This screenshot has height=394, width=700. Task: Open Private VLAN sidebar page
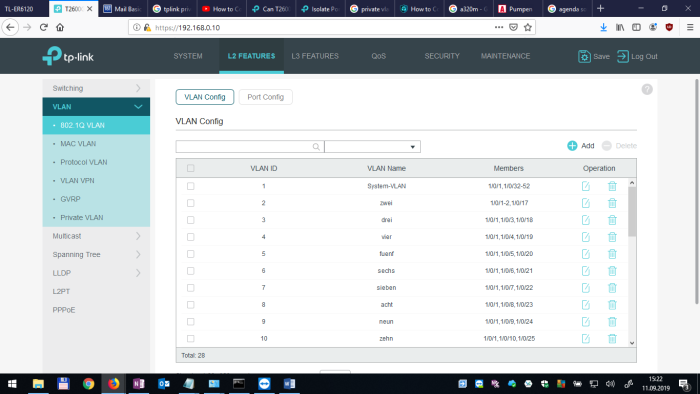pyautogui.click(x=82, y=218)
